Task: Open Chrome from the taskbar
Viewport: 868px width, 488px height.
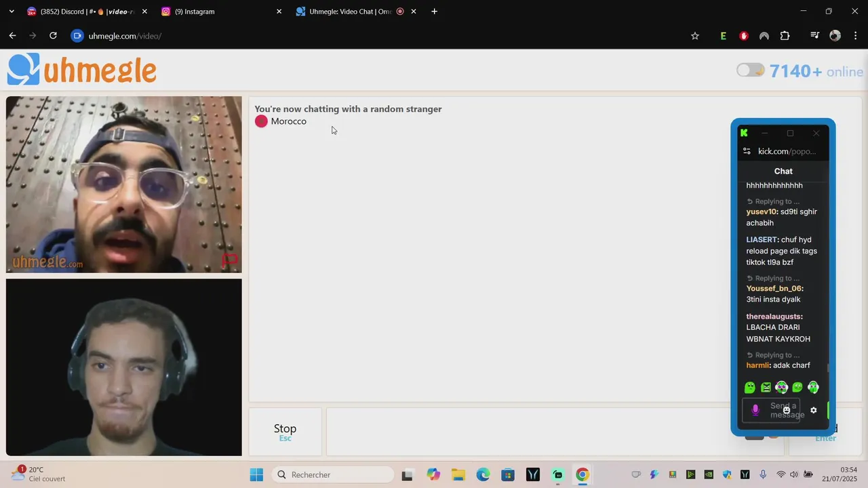Action: click(x=583, y=475)
